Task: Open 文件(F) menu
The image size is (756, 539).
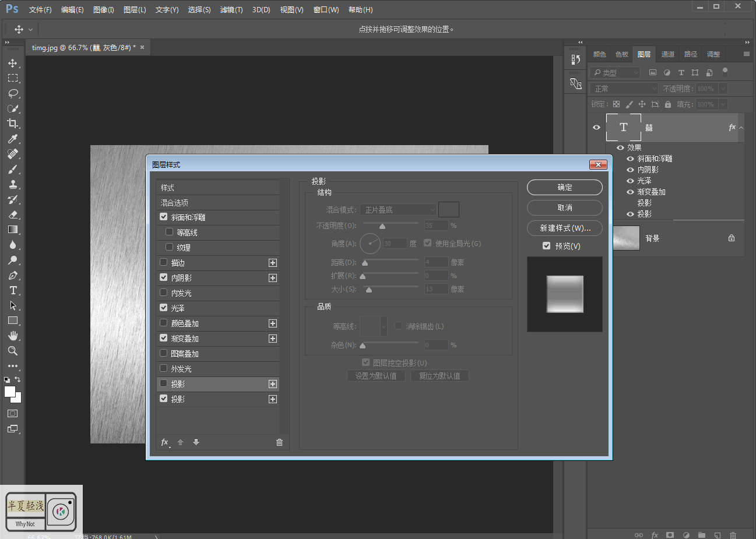Action: (x=40, y=10)
